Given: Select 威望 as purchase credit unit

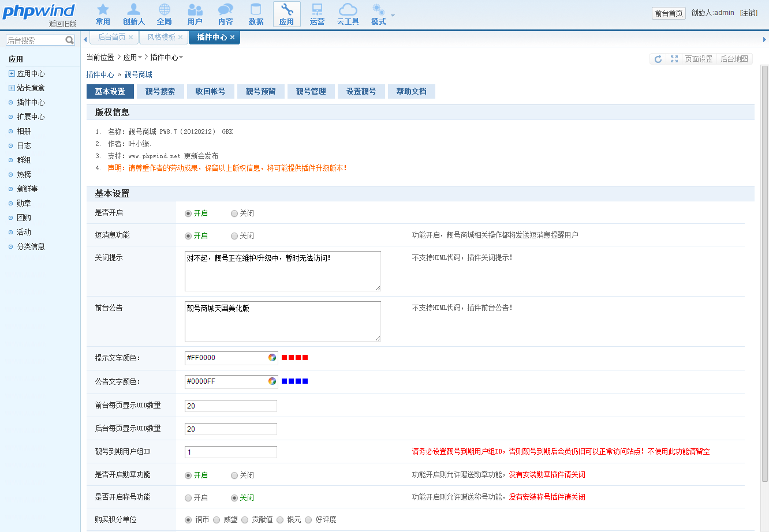Looking at the screenshot, I should pos(216,520).
